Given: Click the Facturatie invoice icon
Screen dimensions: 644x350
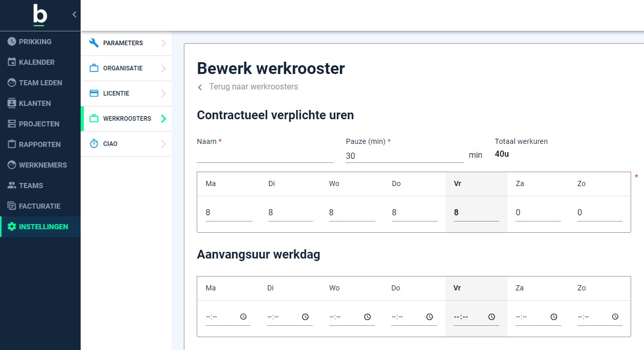Looking at the screenshot, I should (12, 206).
